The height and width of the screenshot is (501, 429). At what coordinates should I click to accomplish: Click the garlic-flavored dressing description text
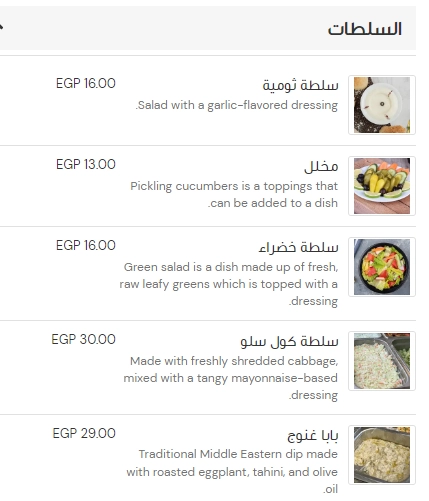click(x=237, y=105)
